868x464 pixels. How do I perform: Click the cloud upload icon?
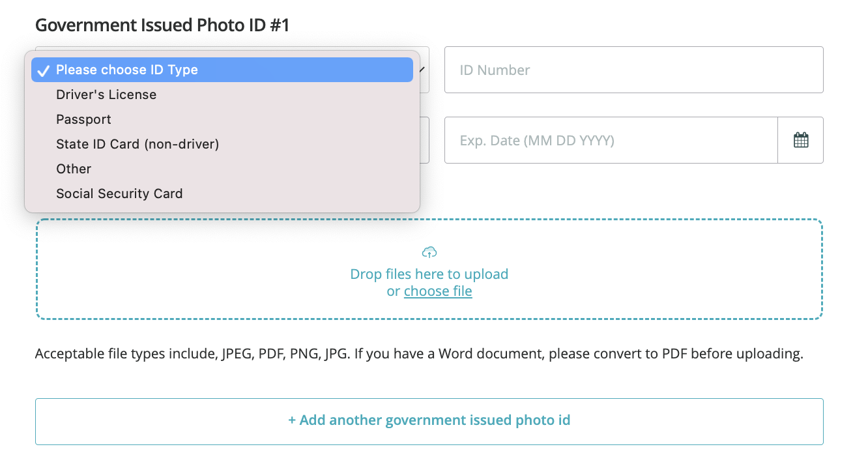[x=430, y=252]
